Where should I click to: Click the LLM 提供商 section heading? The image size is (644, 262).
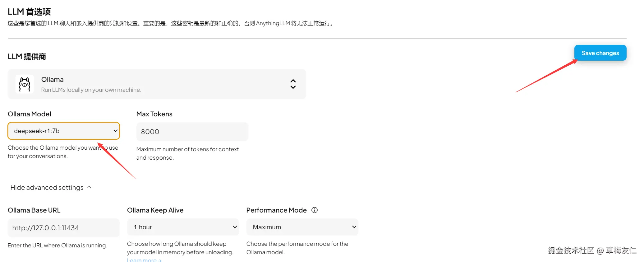27,57
